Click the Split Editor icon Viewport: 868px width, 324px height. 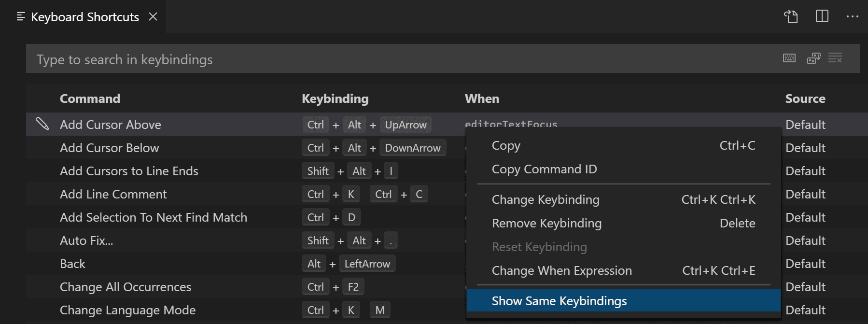(x=822, y=16)
